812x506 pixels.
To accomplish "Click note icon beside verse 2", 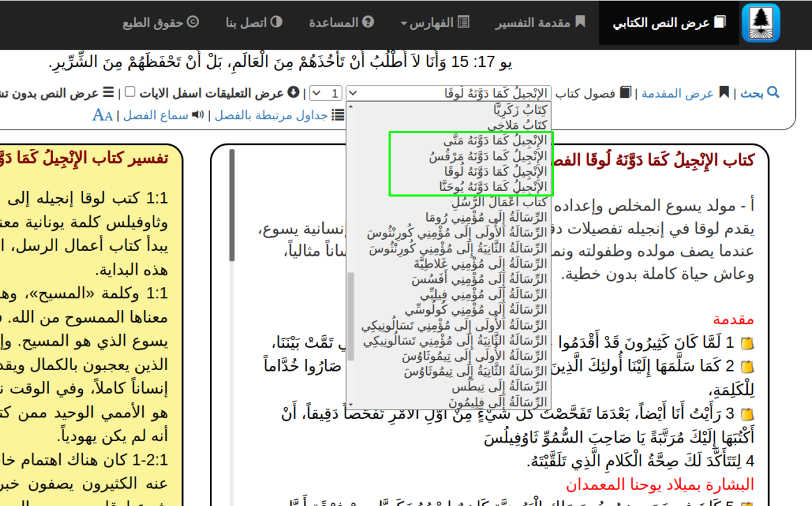I will coord(746,367).
